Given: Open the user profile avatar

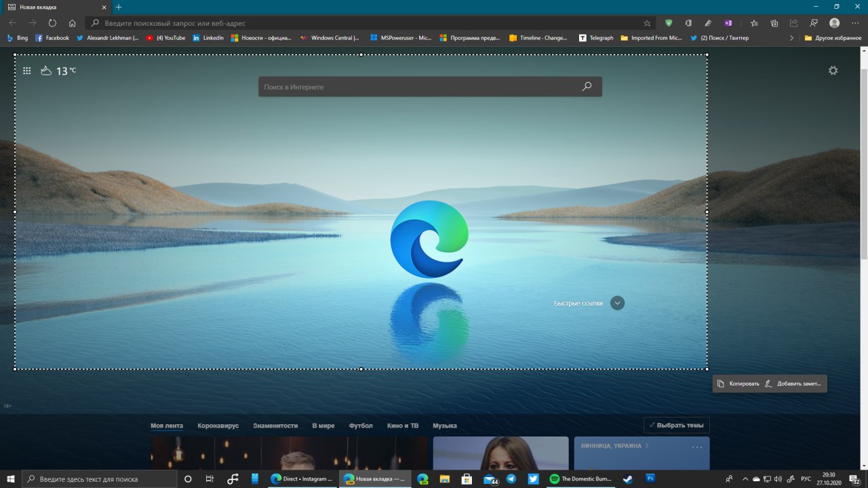Looking at the screenshot, I should pyautogui.click(x=834, y=23).
